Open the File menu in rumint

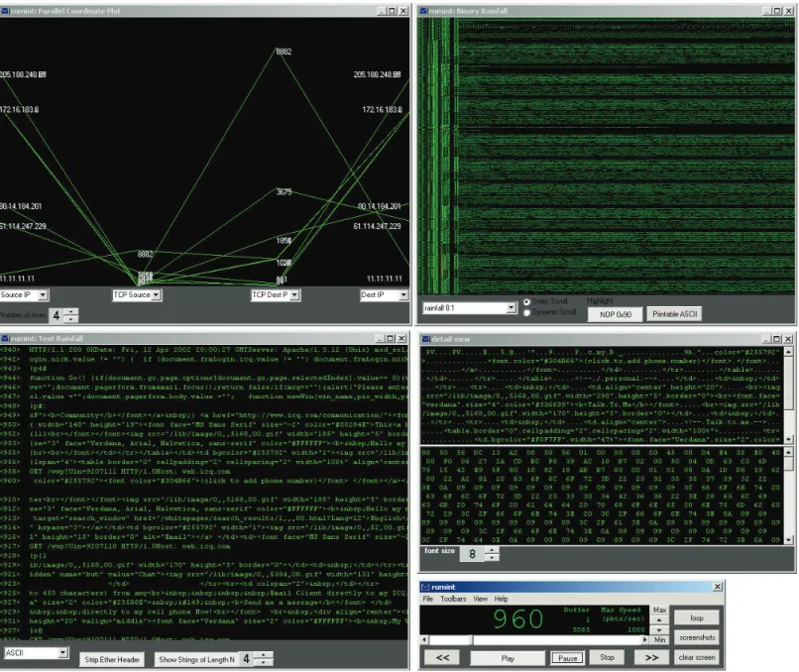tap(427, 599)
